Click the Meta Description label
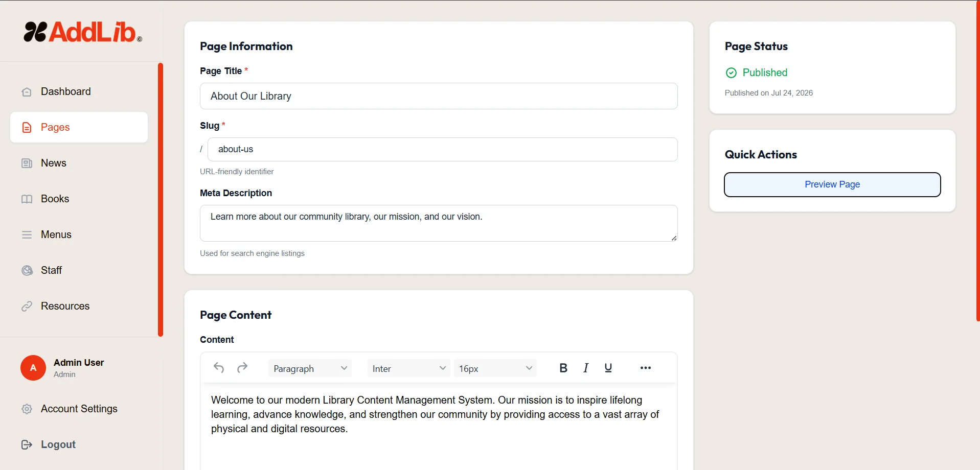Image resolution: width=980 pixels, height=470 pixels. (x=236, y=193)
